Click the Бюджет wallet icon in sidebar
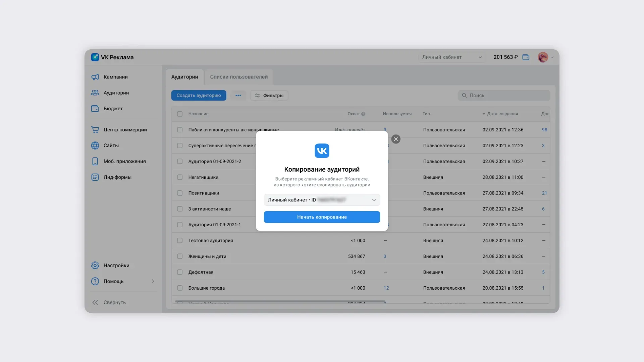The height and width of the screenshot is (362, 644). [95, 109]
